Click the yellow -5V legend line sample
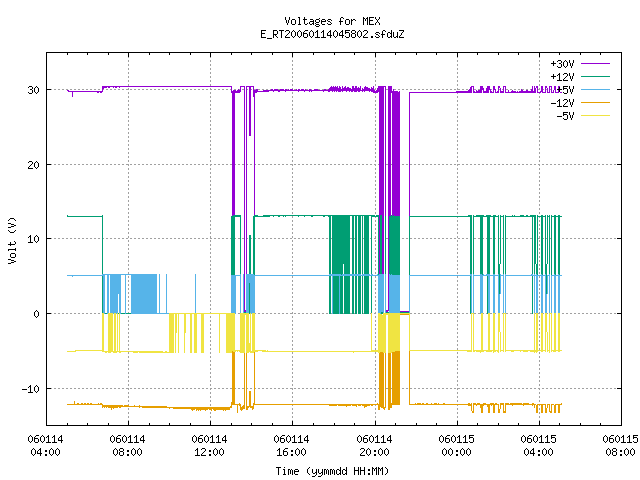Screen dimensions: 640x480 [595, 116]
